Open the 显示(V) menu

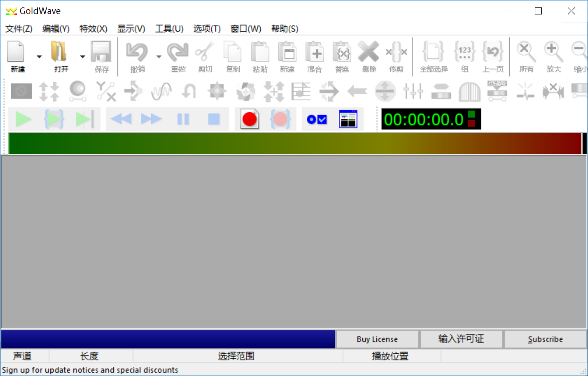(x=131, y=28)
